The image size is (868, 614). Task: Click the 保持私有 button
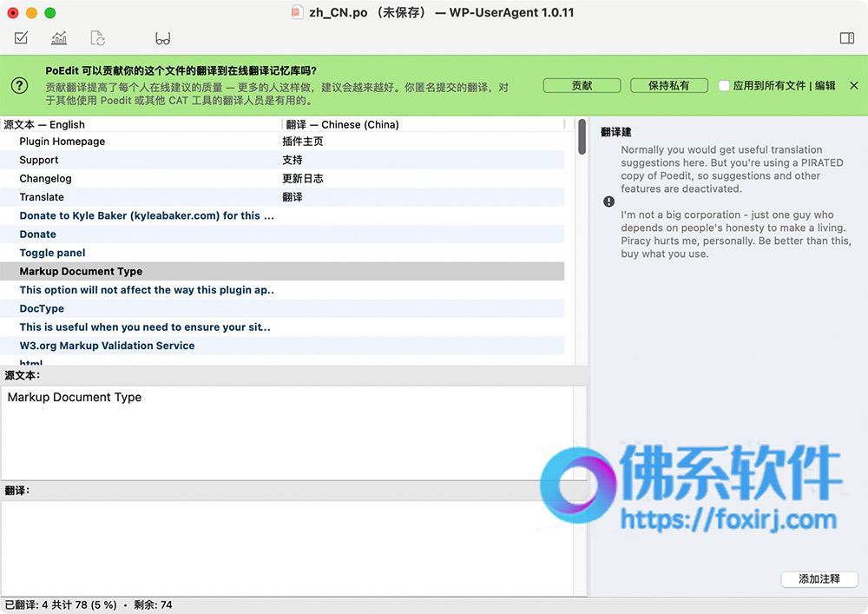[x=668, y=85]
